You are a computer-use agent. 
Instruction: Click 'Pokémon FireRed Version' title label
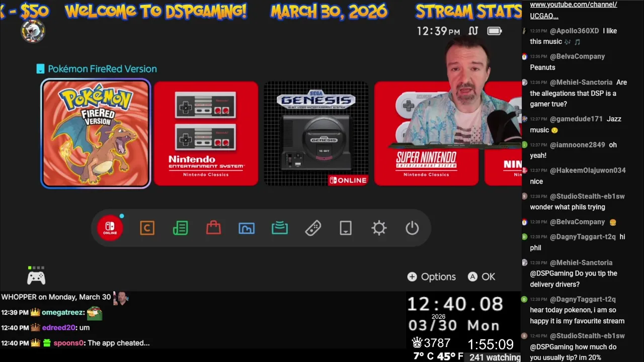coord(102,69)
